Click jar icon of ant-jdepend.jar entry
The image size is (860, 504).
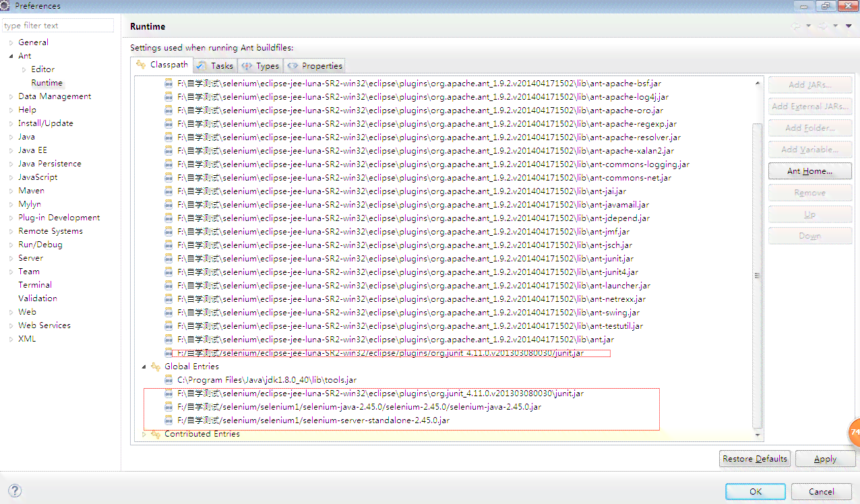tap(168, 218)
